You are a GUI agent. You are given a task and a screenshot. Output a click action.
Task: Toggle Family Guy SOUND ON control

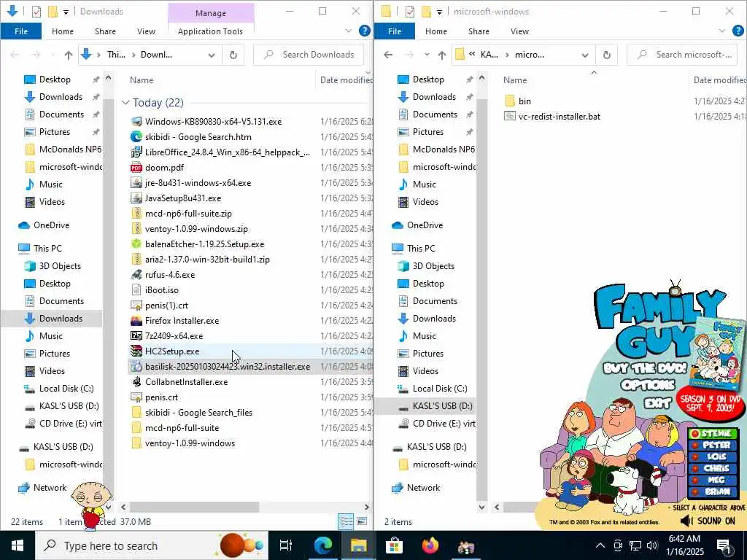pyautogui.click(x=708, y=521)
